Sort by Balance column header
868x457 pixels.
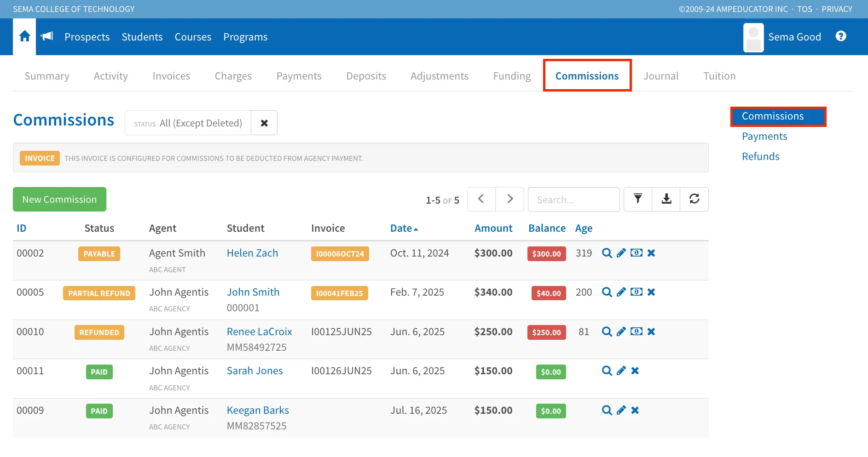547,228
